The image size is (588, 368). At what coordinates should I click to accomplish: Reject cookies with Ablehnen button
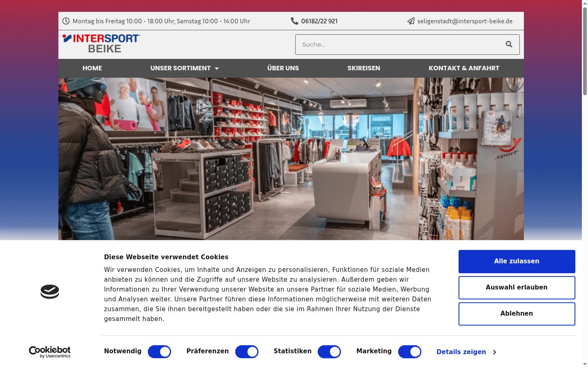tap(517, 314)
